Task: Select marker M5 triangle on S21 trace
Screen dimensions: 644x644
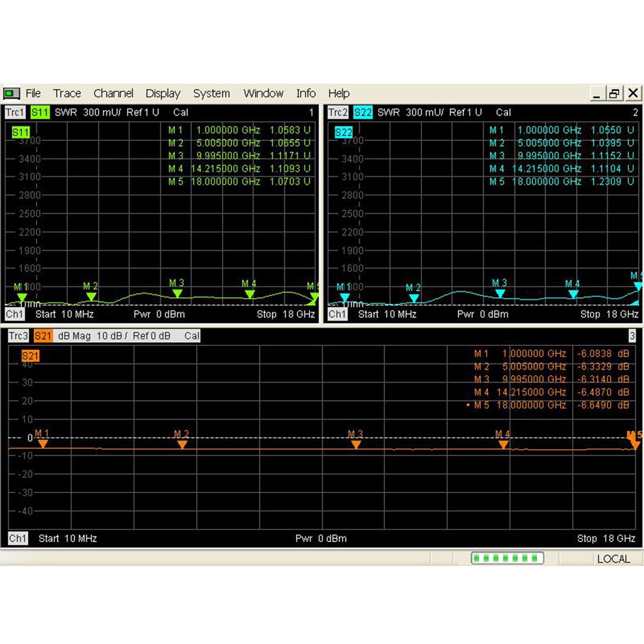Action: coord(635,445)
